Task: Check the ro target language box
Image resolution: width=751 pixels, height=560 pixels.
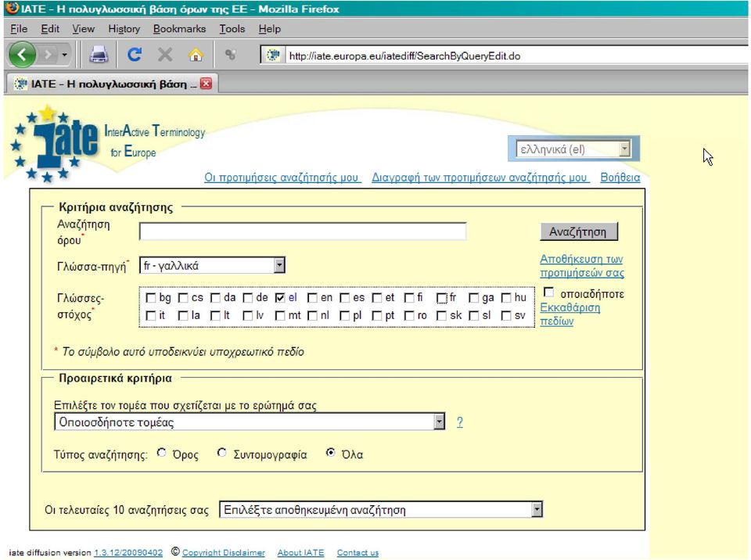Action: 409,316
